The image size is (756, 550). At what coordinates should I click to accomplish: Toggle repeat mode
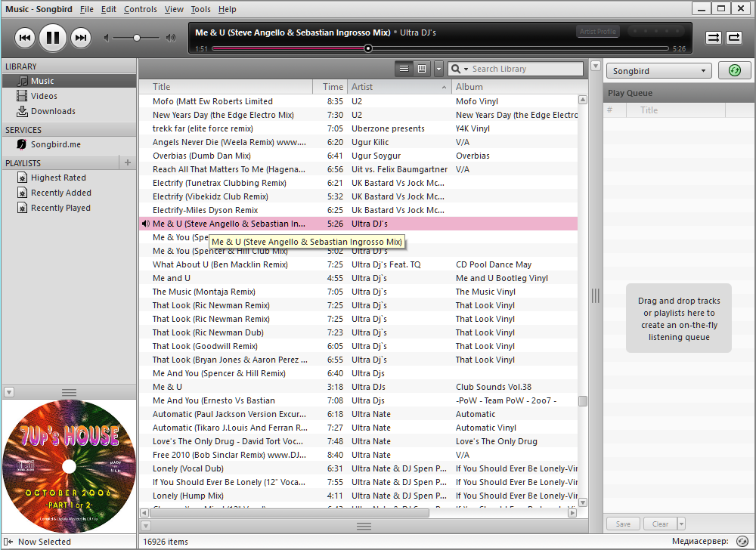[x=734, y=38]
